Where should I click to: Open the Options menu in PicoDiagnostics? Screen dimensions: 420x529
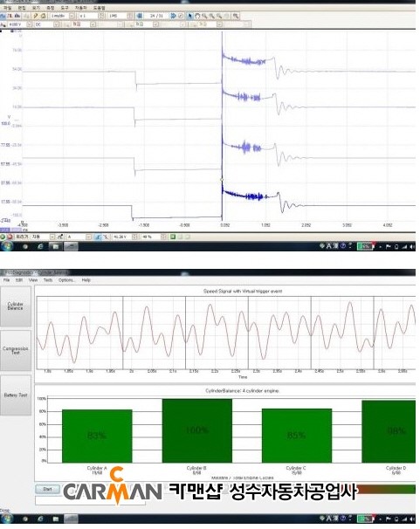point(65,280)
